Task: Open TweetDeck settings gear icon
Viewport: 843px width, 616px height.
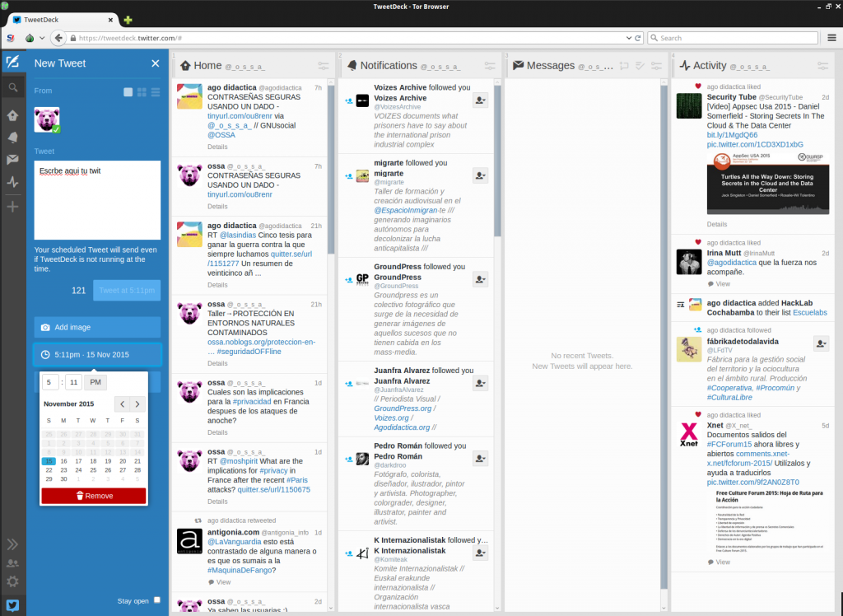Action: point(14,581)
